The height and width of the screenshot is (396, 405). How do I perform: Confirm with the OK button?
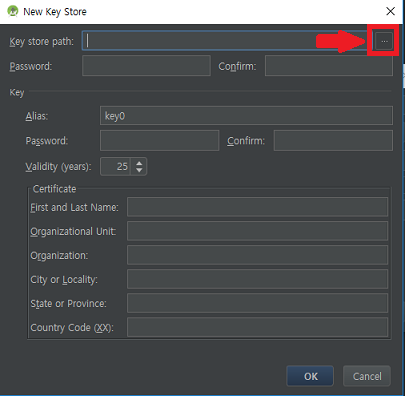pyautogui.click(x=310, y=376)
